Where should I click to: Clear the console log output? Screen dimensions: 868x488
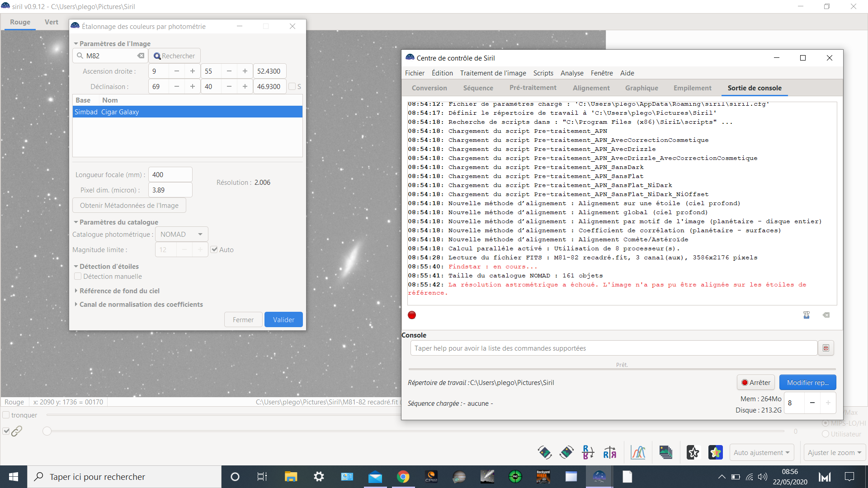pyautogui.click(x=826, y=315)
